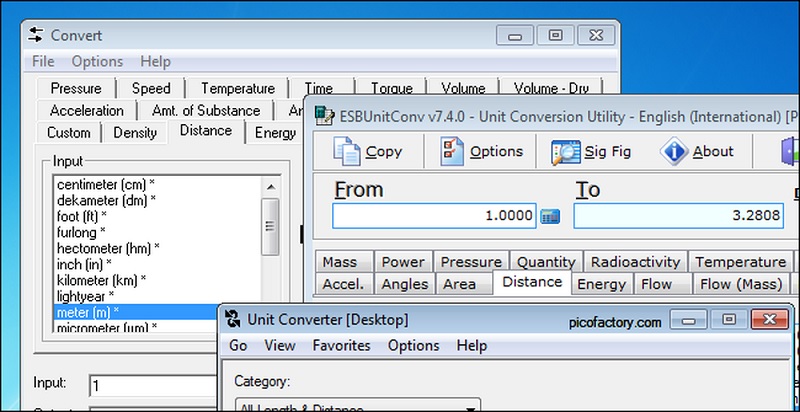
Task: Select the Angles tab in ESBUnitConv
Action: coord(404,284)
